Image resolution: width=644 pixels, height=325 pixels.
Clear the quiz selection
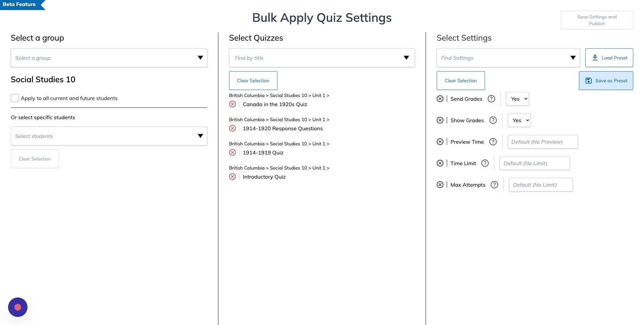[x=253, y=81]
